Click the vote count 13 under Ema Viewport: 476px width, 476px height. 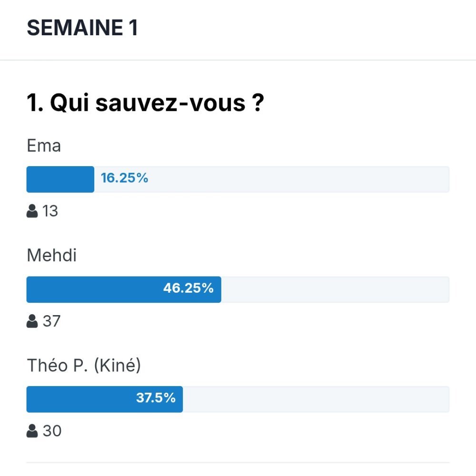50,211
